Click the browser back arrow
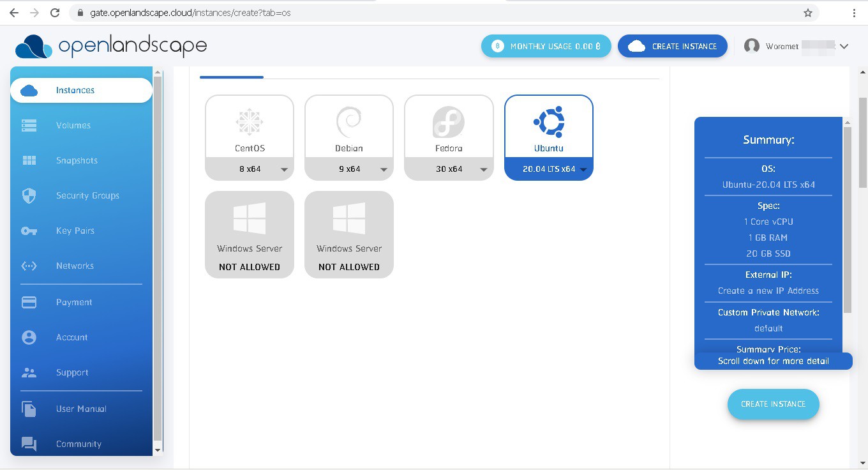Image resolution: width=868 pixels, height=470 pixels. pos(14,13)
